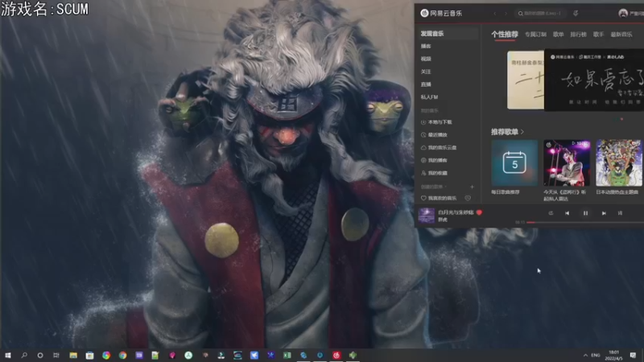This screenshot has width=644, height=362.
Task: Expand 推荐歌单 with the chevron
Action: pos(522,132)
